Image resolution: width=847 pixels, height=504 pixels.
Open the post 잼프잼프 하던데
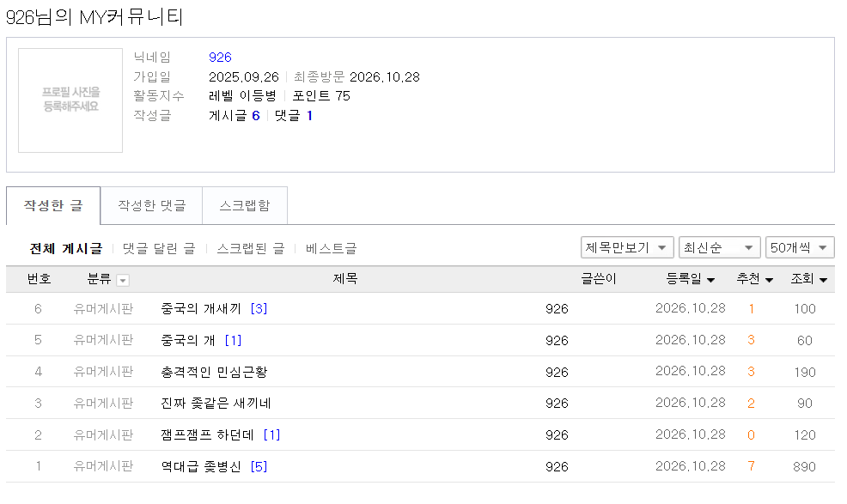tap(207, 434)
